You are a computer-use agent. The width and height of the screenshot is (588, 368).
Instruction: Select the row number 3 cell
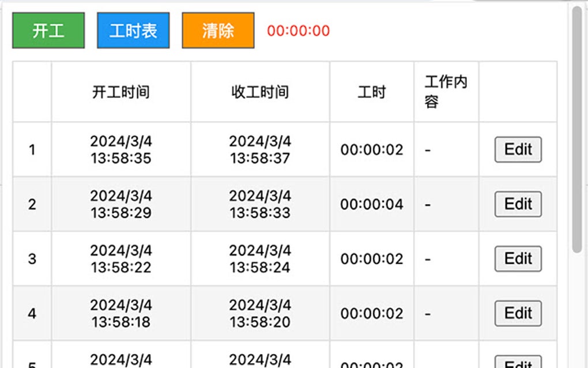tap(32, 259)
